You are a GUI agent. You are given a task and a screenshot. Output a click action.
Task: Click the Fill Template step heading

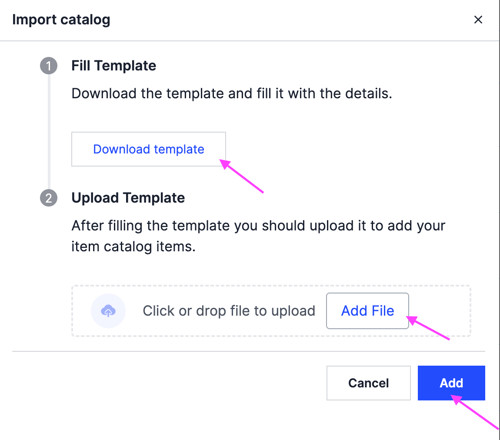(114, 66)
